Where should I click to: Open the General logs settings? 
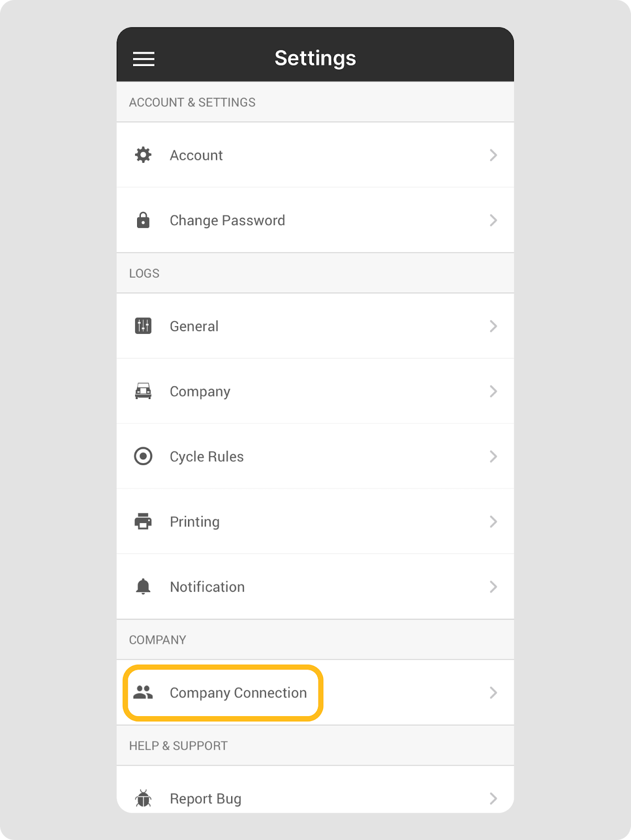pyautogui.click(x=194, y=326)
